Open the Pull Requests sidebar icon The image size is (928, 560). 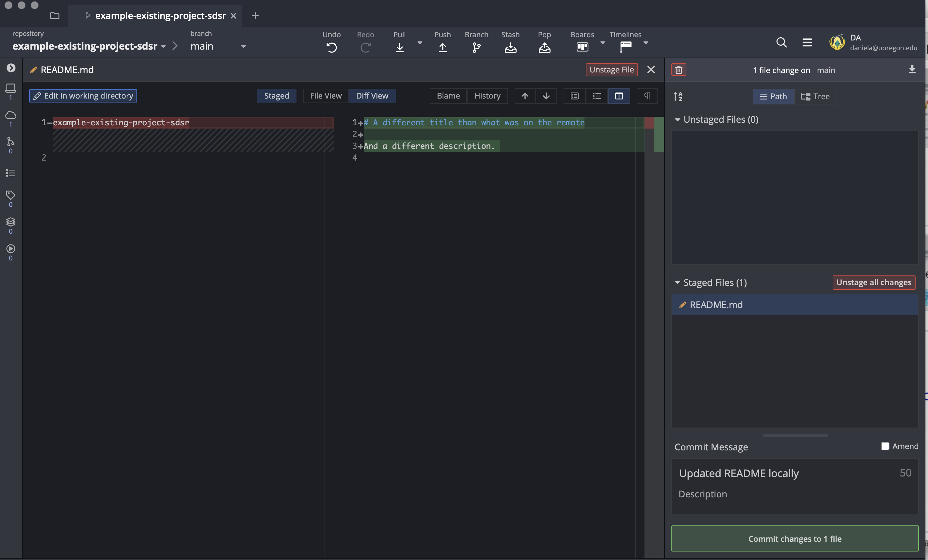(10, 142)
